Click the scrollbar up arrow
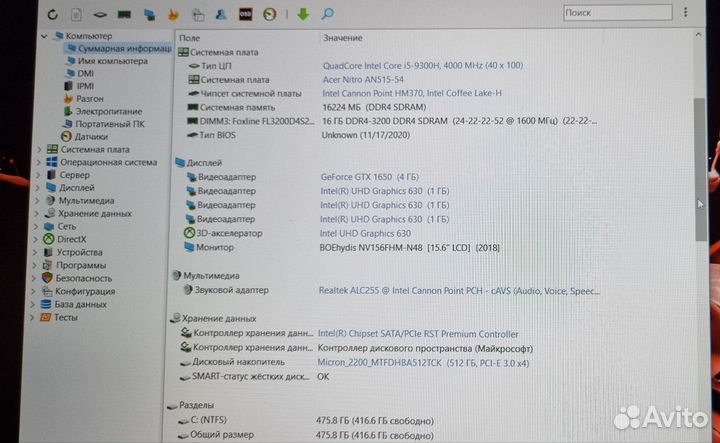720x443 pixels. point(698,35)
